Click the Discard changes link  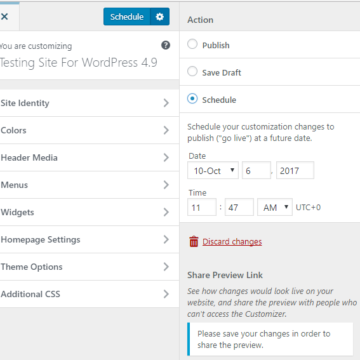tap(232, 242)
